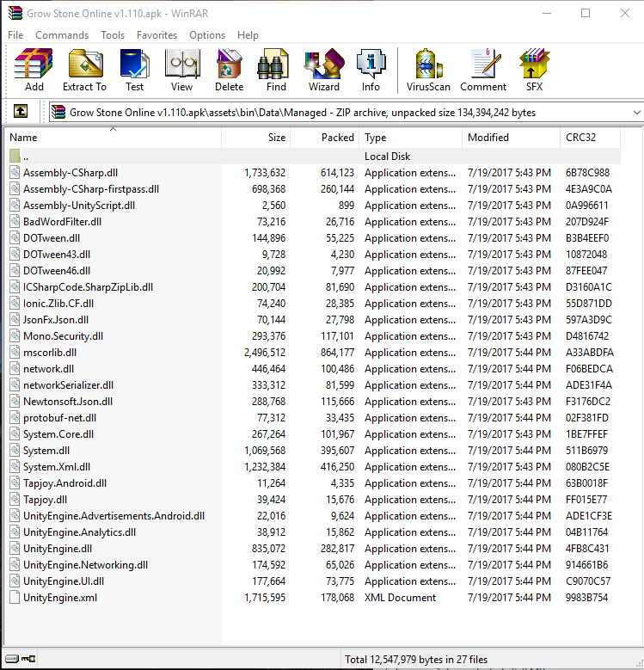
Task: Select UnityEngine.Networking.dll file name
Action: [85, 564]
